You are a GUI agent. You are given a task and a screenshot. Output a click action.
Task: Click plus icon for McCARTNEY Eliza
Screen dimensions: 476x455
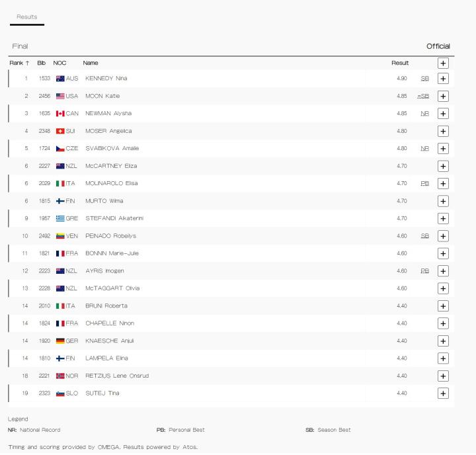[443, 166]
